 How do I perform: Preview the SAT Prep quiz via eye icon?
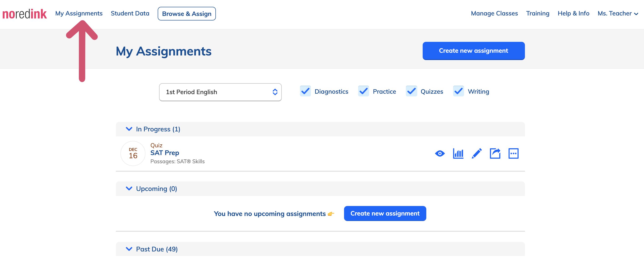[x=440, y=153]
